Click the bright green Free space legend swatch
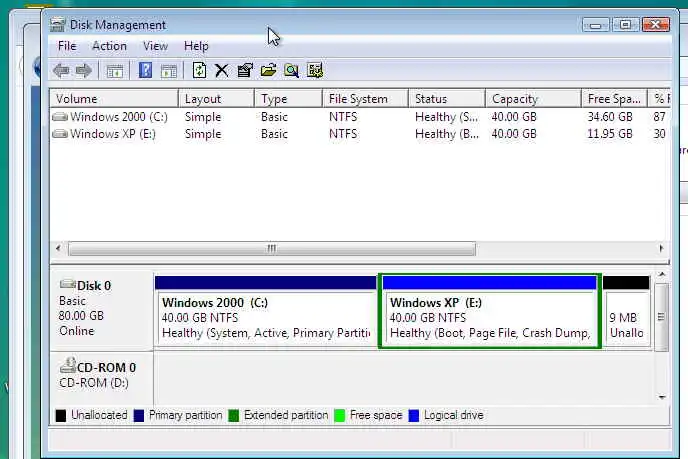This screenshot has width=688, height=459. pyautogui.click(x=339, y=416)
